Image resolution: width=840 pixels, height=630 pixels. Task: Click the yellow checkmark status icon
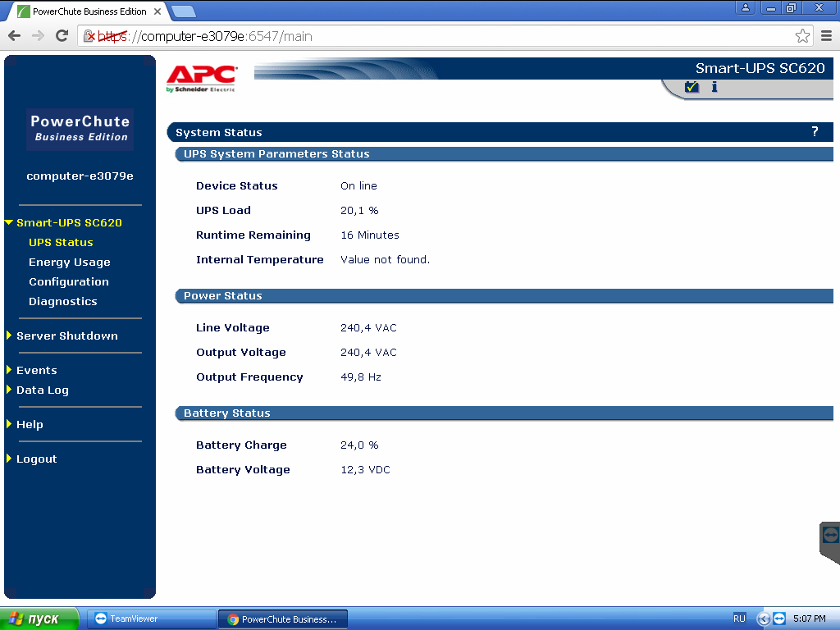(x=692, y=87)
